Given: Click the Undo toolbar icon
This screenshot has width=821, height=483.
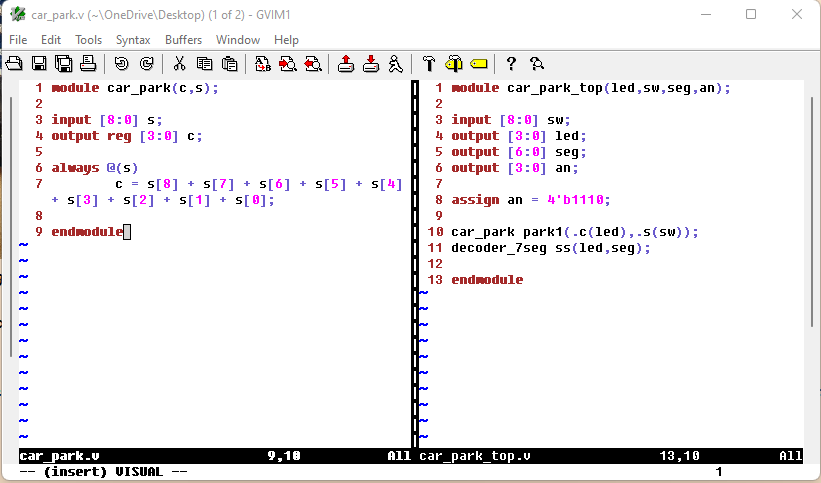Looking at the screenshot, I should pyautogui.click(x=121, y=64).
